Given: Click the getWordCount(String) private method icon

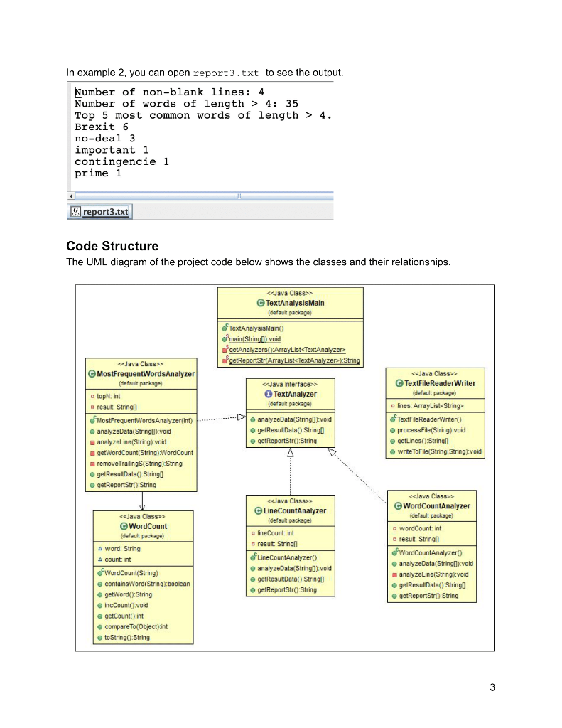Looking at the screenshot, I should tap(93, 453).
